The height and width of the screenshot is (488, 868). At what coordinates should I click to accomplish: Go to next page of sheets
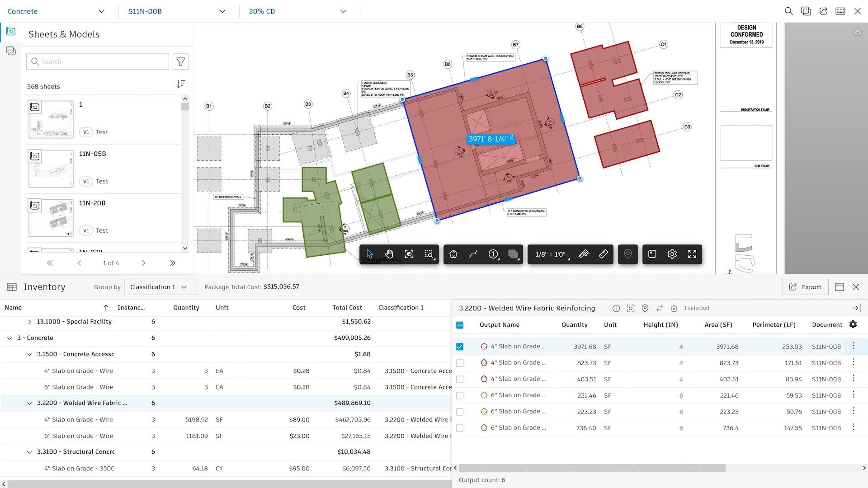[143, 263]
